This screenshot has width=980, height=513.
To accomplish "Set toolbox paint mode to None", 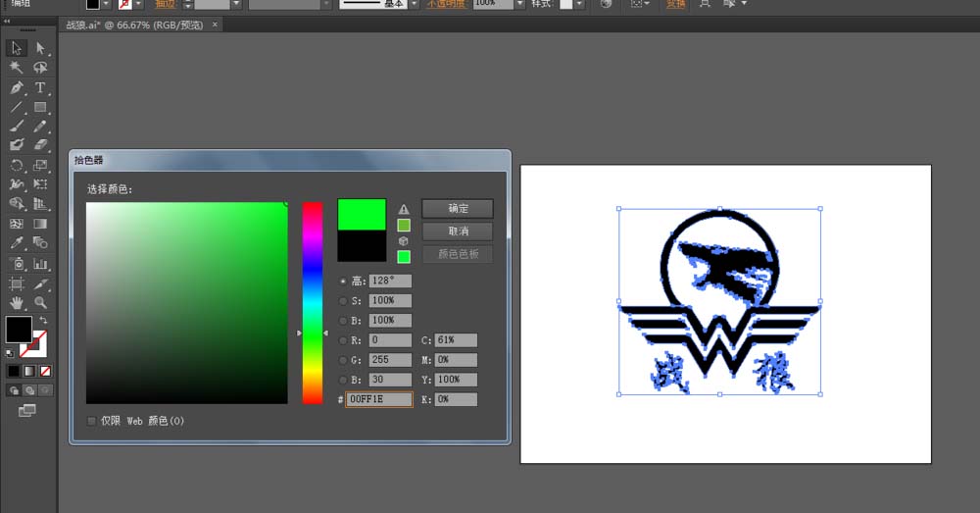I will pos(45,371).
